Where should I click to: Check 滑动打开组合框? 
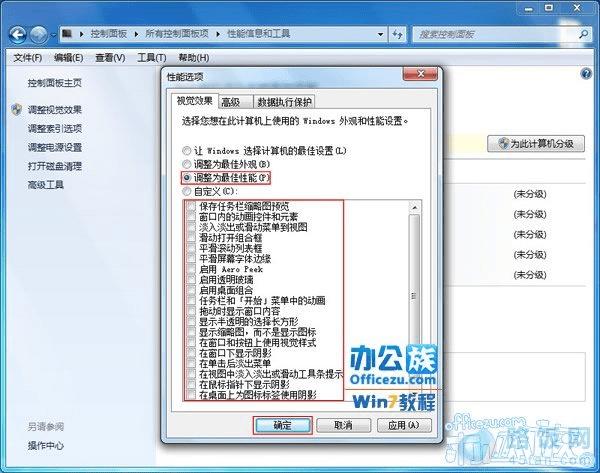tap(191, 238)
